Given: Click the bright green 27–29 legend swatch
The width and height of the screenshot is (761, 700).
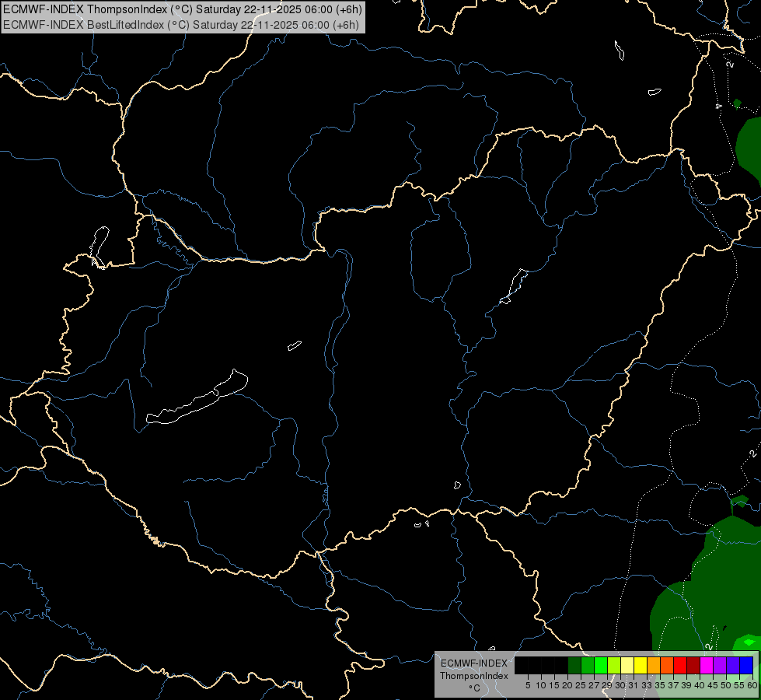Looking at the screenshot, I should (x=601, y=666).
